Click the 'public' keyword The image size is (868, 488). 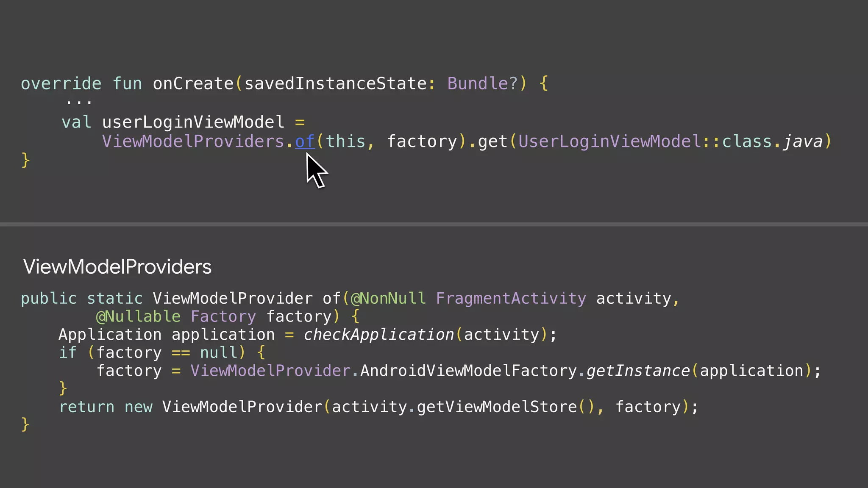pos(49,298)
